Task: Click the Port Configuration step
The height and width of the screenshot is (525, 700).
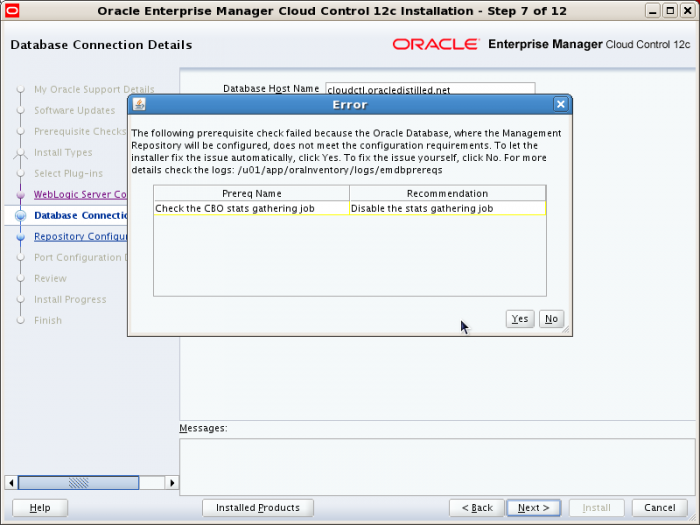Action: (x=80, y=257)
